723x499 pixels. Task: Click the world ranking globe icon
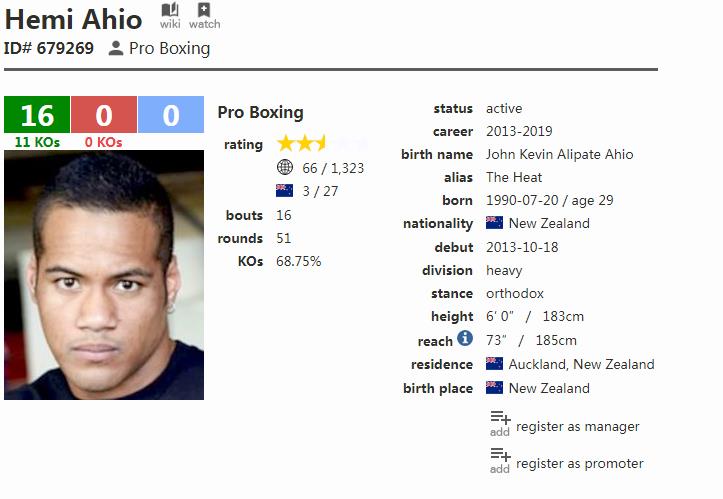(x=285, y=168)
